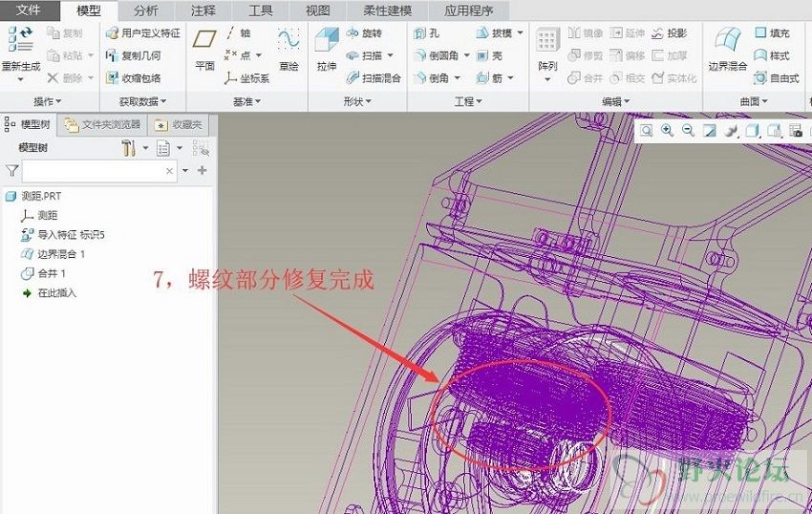Viewport: 812px width, 514px height.
Task: Select the 边界混合 (Boundary Blend) tool
Action: point(728,50)
